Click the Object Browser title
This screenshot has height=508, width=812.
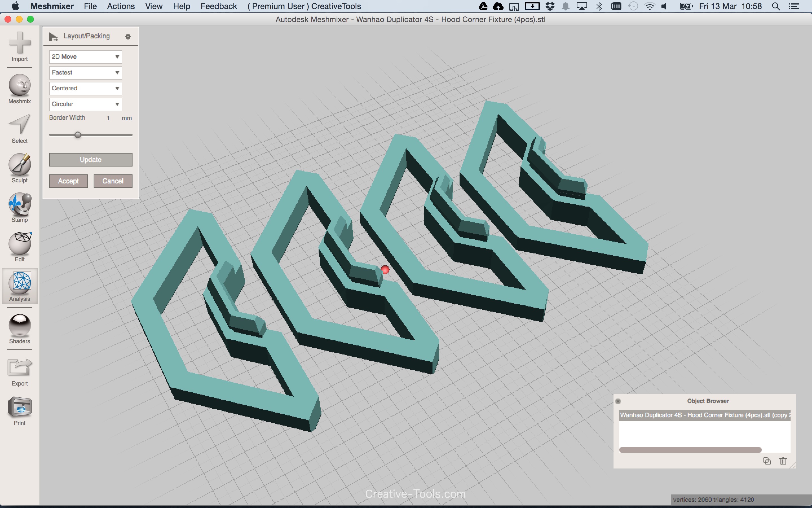tap(708, 401)
